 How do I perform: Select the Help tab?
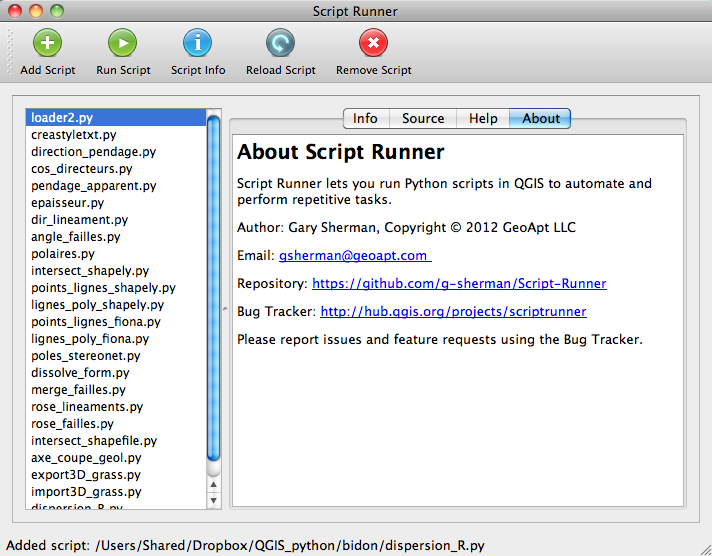pos(482,118)
